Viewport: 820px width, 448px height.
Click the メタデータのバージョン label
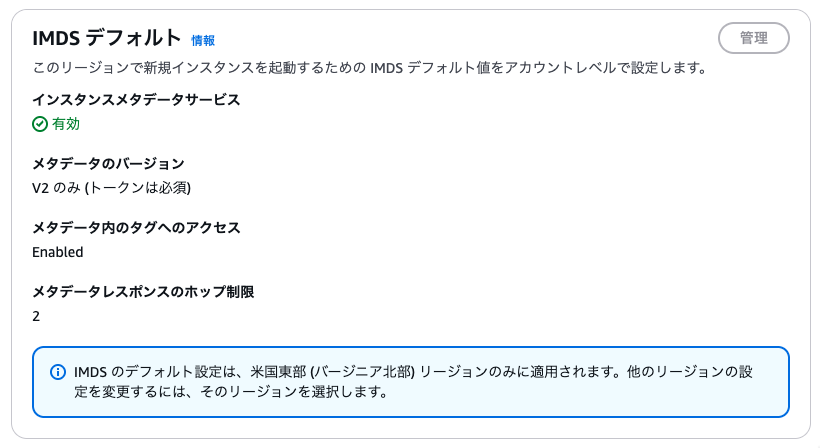tap(108, 164)
